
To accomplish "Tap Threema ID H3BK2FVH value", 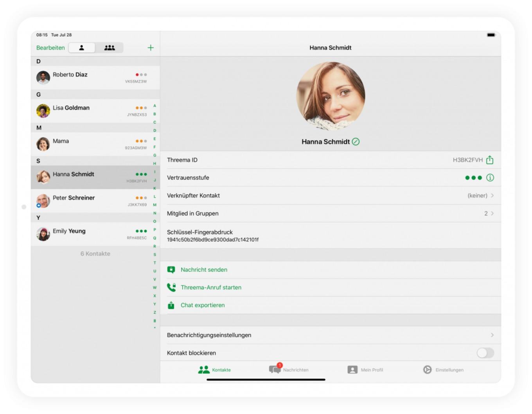I will 468,160.
